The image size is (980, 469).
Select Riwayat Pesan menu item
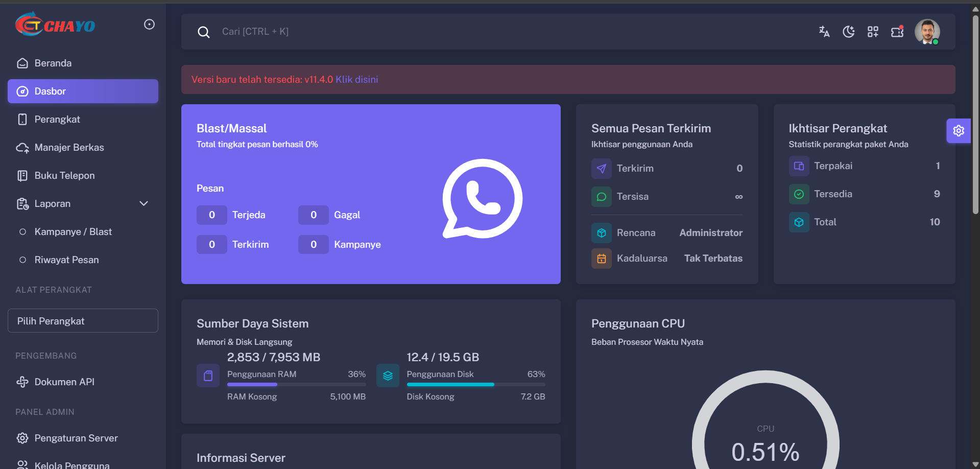click(x=66, y=260)
